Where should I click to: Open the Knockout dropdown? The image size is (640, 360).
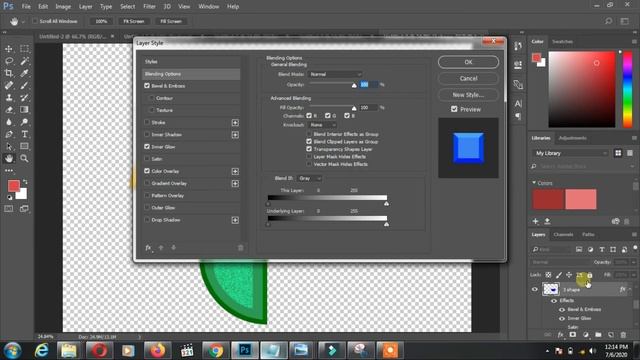(x=322, y=125)
